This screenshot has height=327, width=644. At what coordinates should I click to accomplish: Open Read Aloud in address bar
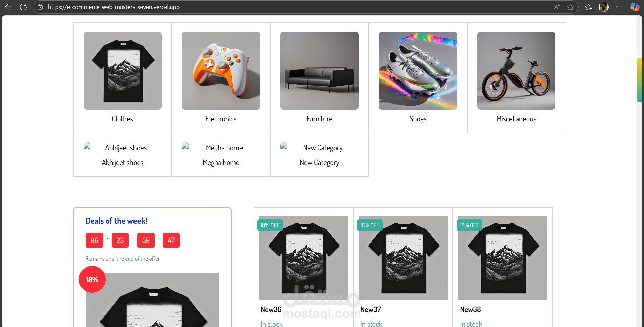557,7
